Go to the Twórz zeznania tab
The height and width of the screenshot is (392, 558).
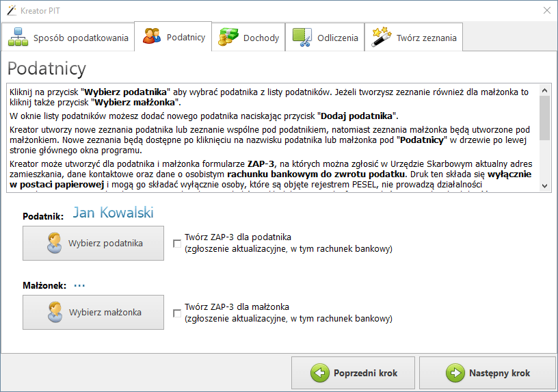point(414,38)
